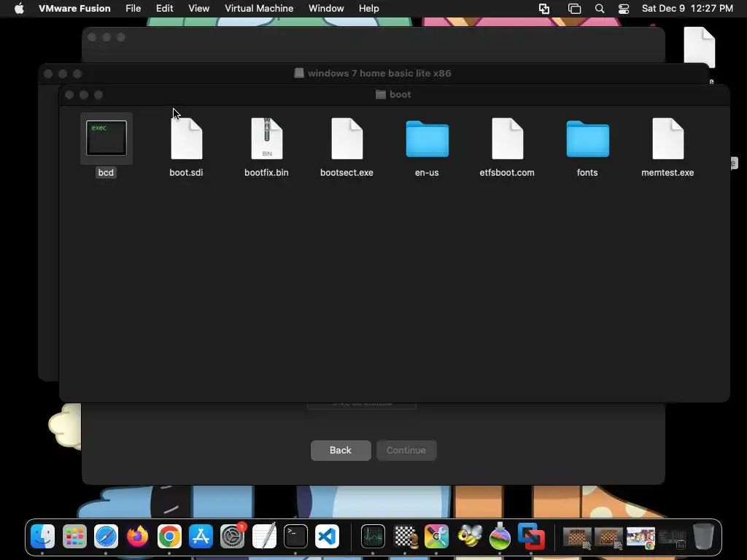Open TextEdit from the Dock
This screenshot has height=560, width=747.
pyautogui.click(x=264, y=536)
